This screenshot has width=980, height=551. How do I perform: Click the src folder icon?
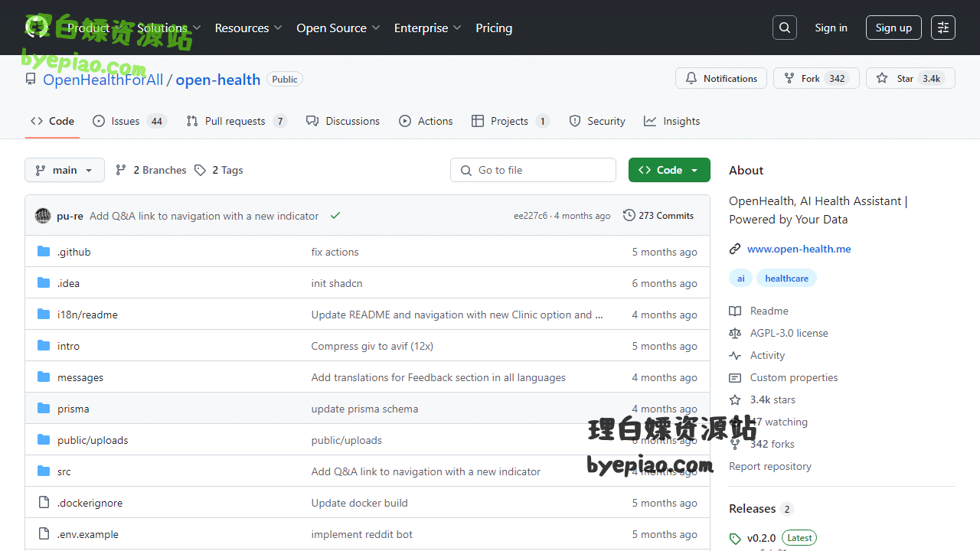click(44, 471)
